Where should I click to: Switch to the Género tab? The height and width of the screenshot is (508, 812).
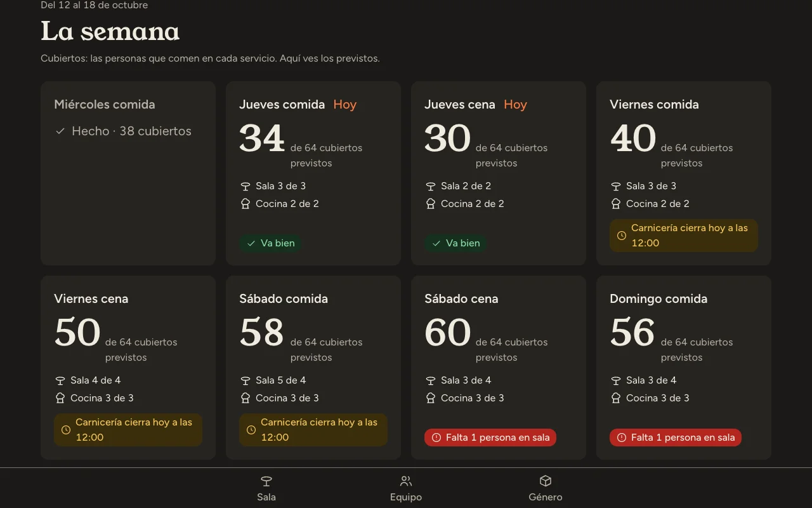[x=546, y=488]
